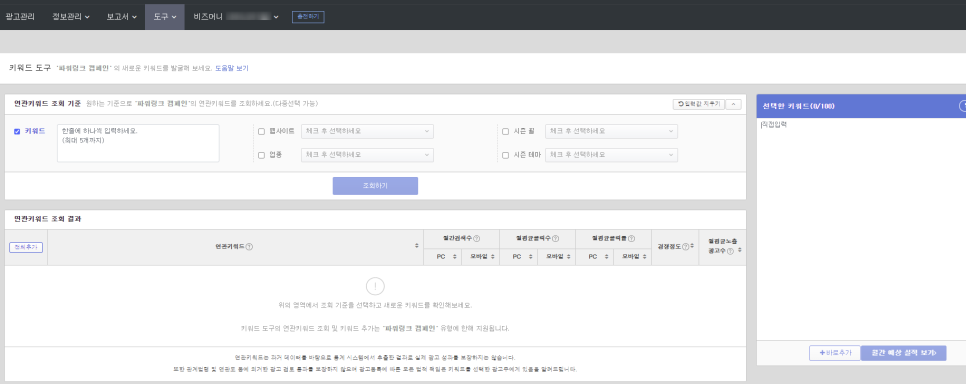Screen dimensions: 966x384
Task: Go to 광고관리 menu item
Action: [20, 17]
